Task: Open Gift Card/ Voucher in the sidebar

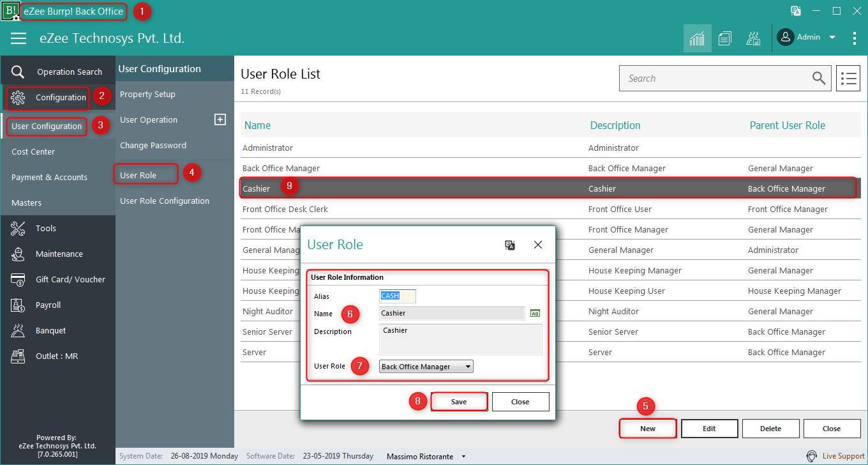Action: (57, 279)
